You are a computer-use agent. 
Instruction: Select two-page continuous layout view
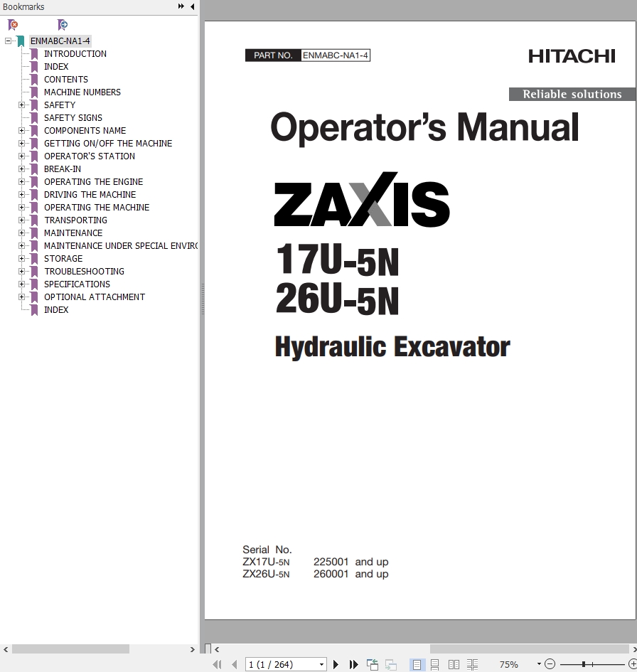click(x=473, y=664)
